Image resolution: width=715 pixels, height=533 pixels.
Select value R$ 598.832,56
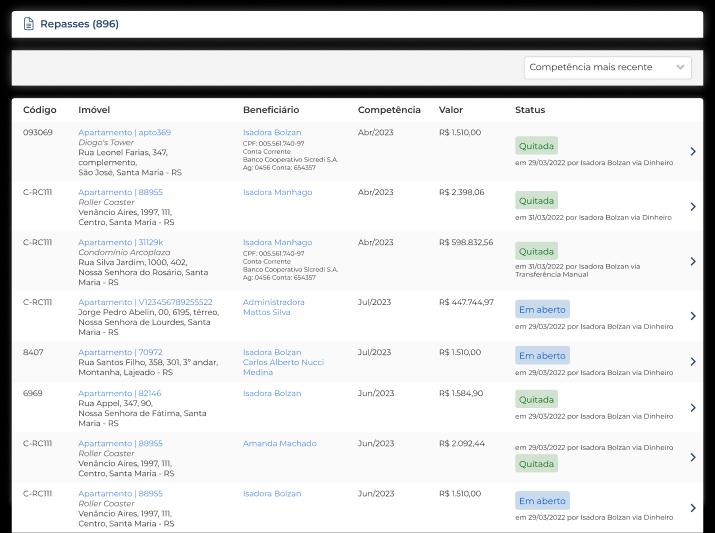point(466,242)
